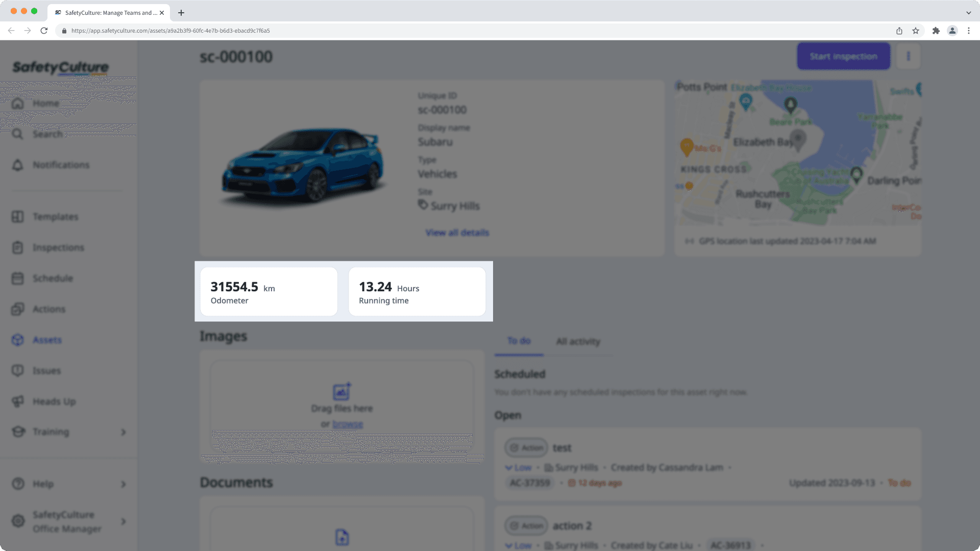Click the Search magnifier icon
The image size is (980, 551).
tap(18, 134)
